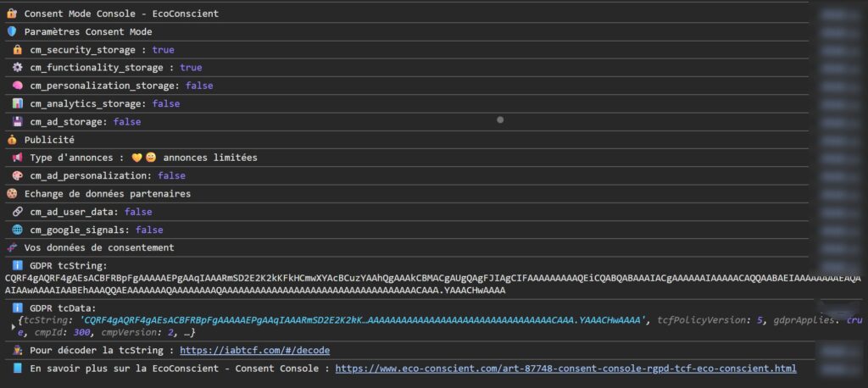The width and height of the screenshot is (868, 388).
Task: Click the info icon beside GDPR tcString
Action: click(x=18, y=266)
